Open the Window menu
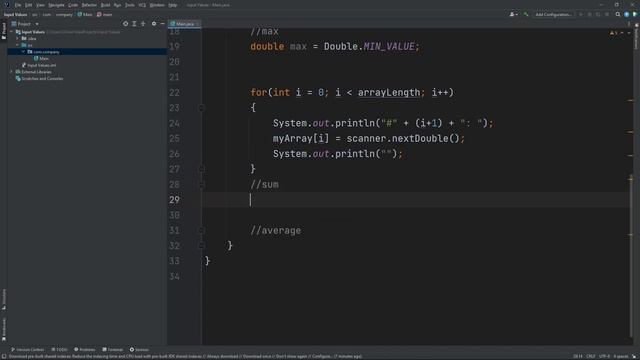 [157, 5]
